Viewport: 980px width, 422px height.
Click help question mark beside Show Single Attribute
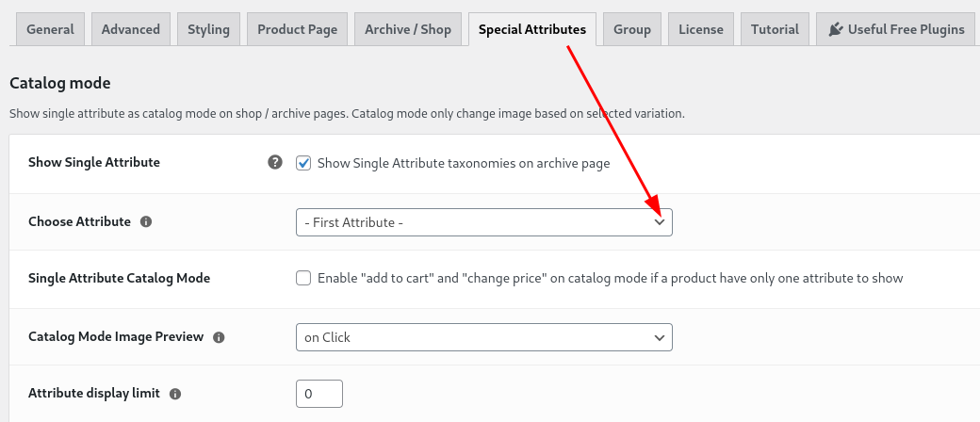coord(275,163)
